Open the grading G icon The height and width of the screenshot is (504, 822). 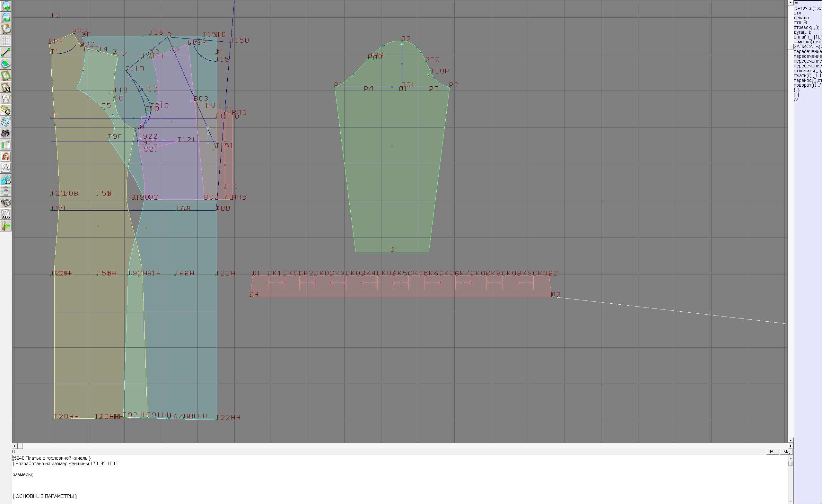6,110
